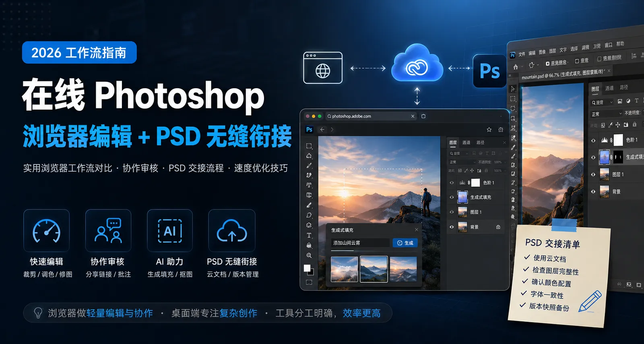
Task: Click the 协作审核 people icon
Action: coord(108,231)
